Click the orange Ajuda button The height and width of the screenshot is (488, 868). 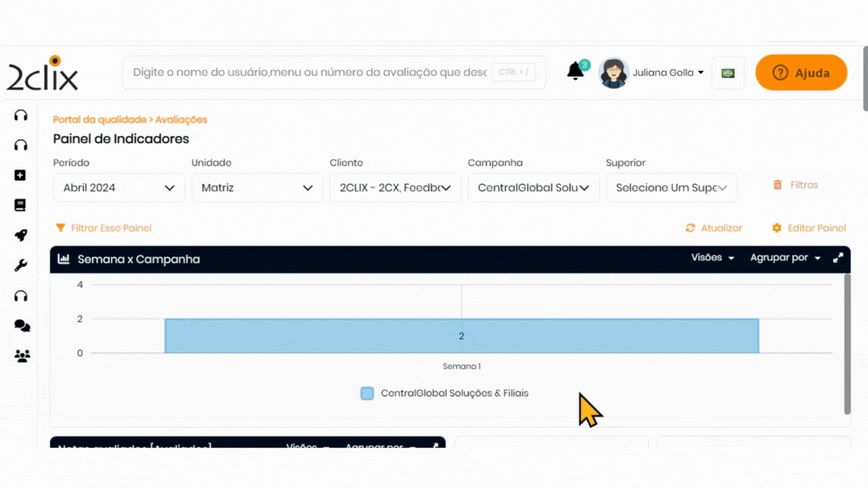coord(801,73)
